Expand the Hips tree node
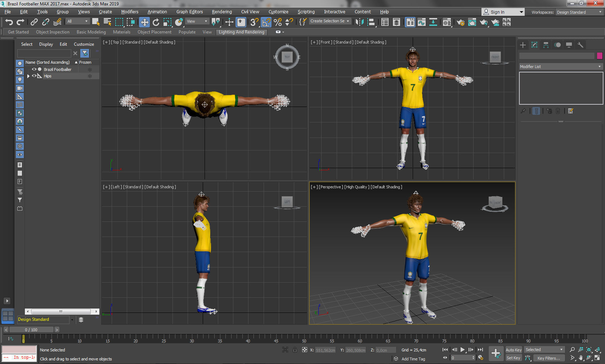Image resolution: width=605 pixels, height=364 pixels. tap(28, 76)
